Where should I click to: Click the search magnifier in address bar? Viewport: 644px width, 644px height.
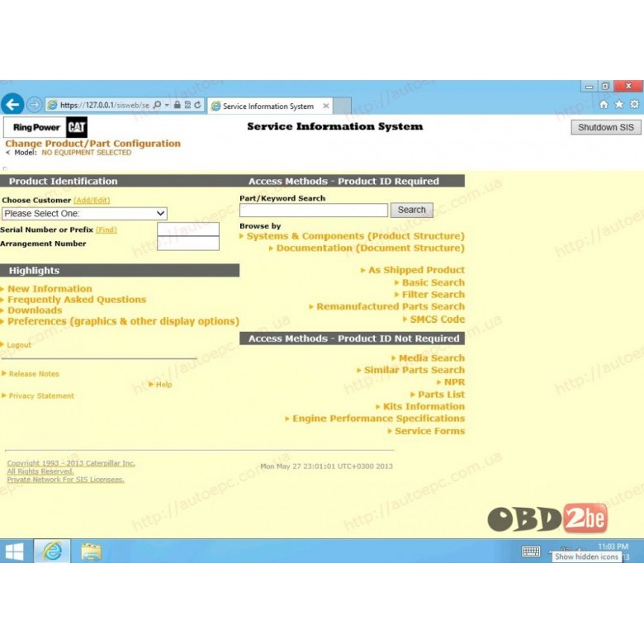coord(157,105)
